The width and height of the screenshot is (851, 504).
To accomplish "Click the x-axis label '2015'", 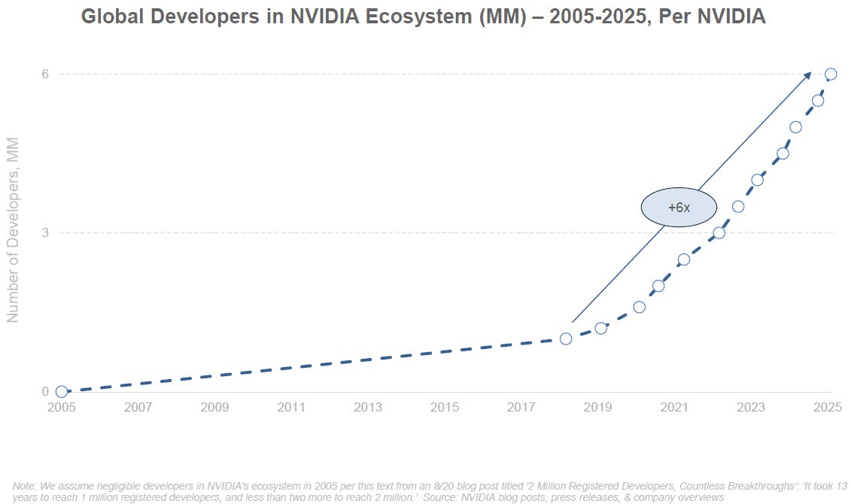I will point(445,407).
